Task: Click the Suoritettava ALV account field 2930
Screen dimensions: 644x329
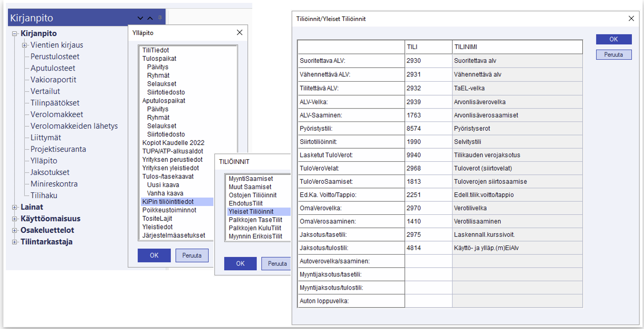Action: 428,61
